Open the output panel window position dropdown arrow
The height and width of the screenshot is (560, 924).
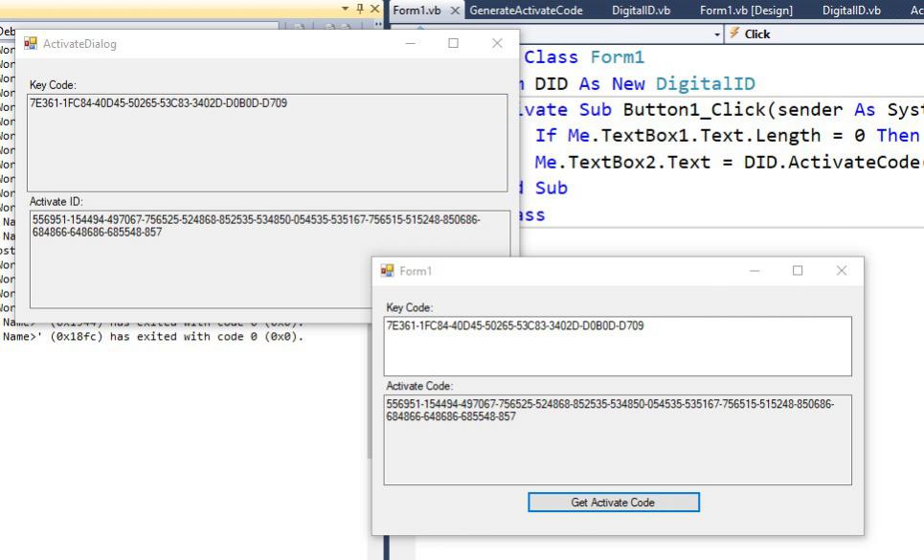[x=345, y=9]
